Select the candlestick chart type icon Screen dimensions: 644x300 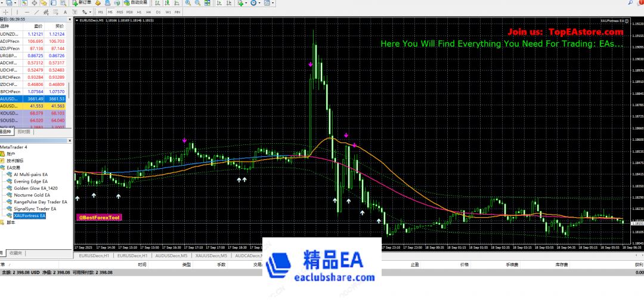click(x=167, y=3)
